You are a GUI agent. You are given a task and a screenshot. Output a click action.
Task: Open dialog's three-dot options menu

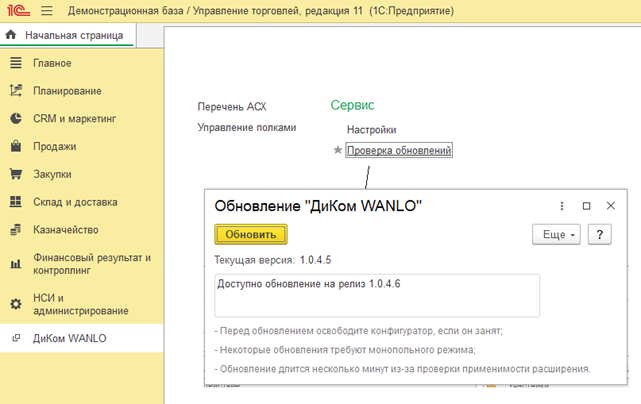click(562, 206)
